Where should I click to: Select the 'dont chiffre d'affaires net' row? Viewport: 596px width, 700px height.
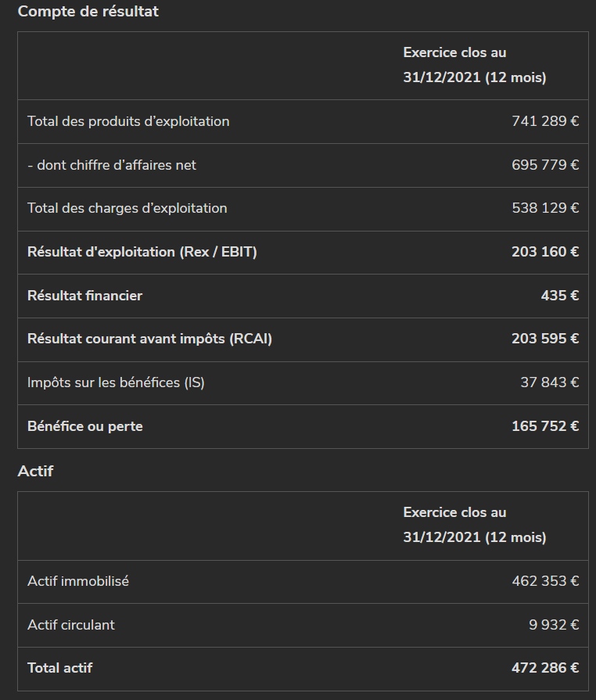[303, 165]
